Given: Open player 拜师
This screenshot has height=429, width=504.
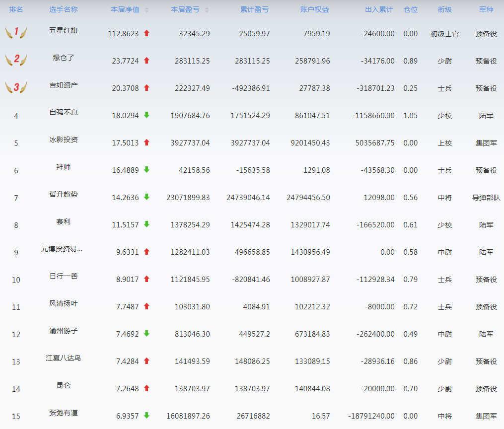Looking at the screenshot, I should click(64, 167).
